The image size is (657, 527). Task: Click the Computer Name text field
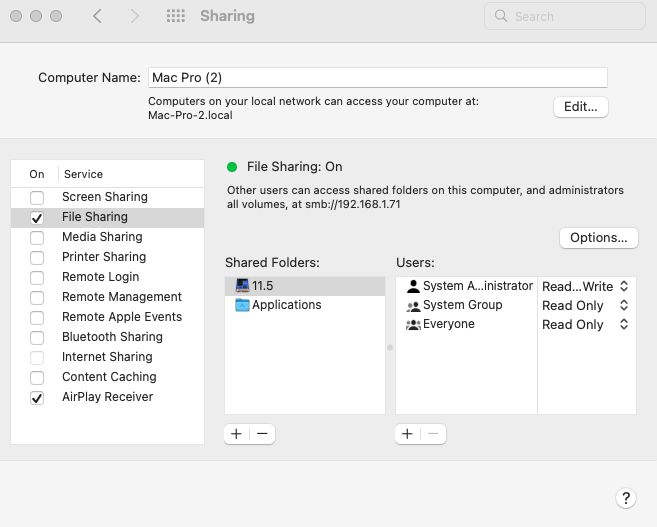point(377,78)
